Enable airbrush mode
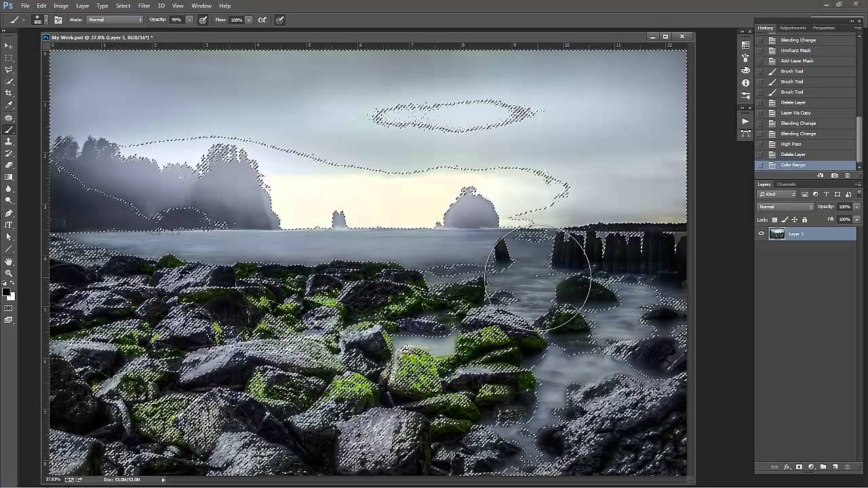This screenshot has height=488, width=868. point(262,20)
